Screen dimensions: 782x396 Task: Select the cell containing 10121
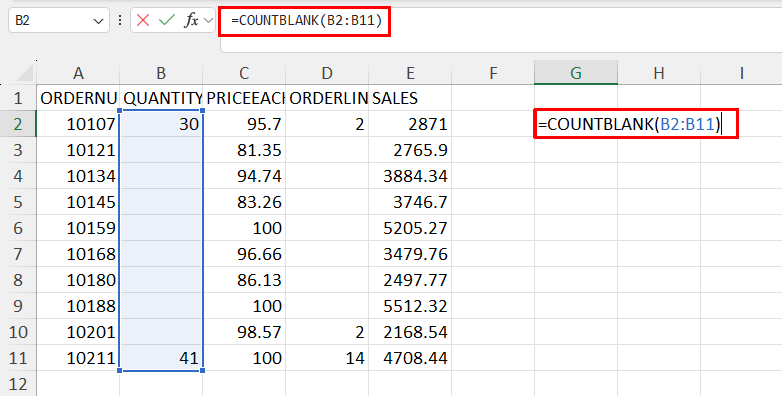click(78, 150)
